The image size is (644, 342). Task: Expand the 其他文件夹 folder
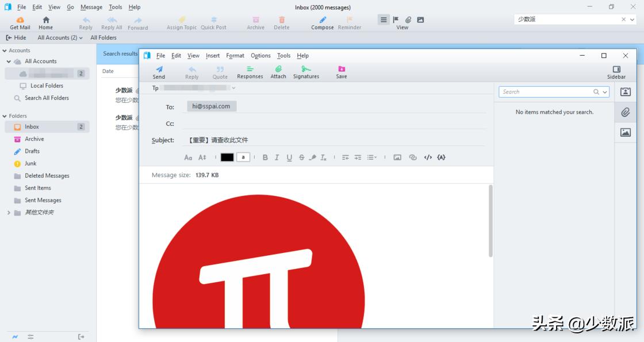(9, 213)
